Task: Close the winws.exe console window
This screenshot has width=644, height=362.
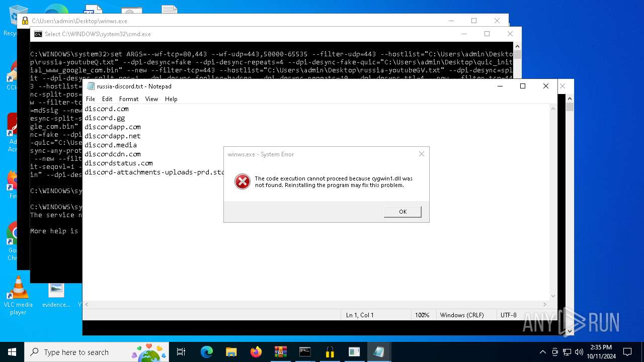Action: pos(497,21)
